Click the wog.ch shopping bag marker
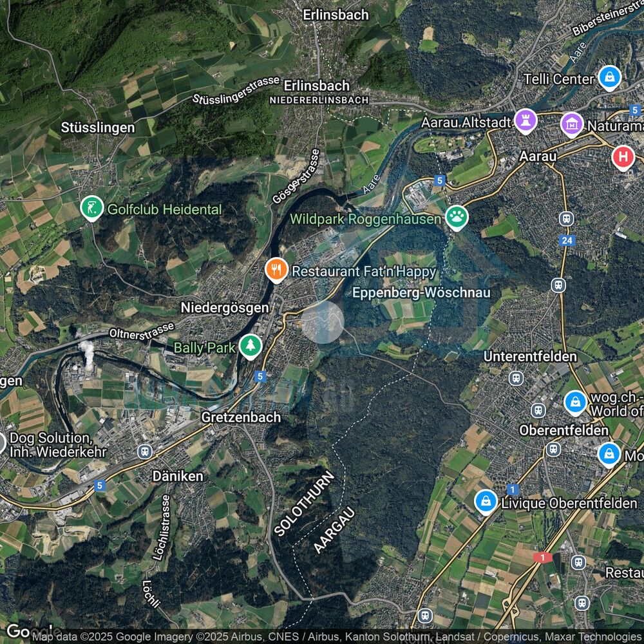This screenshot has width=644, height=644. (x=574, y=402)
